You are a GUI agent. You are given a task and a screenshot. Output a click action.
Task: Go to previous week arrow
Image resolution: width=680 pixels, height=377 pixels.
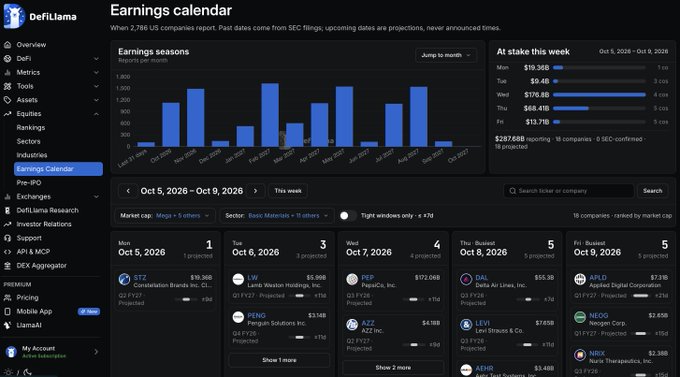point(128,191)
